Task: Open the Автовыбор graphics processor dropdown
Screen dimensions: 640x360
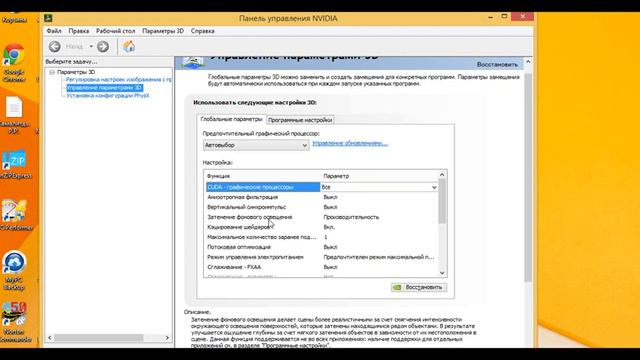Action: click(256, 145)
